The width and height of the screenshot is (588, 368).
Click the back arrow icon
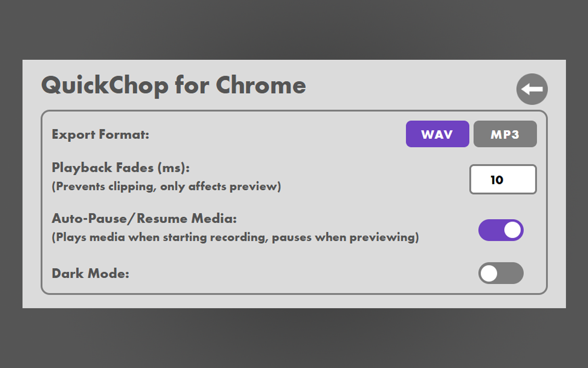point(532,89)
